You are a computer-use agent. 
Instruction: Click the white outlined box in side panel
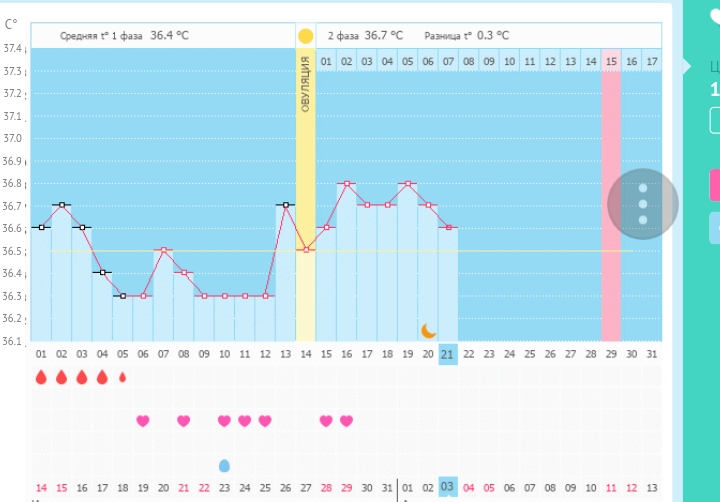pyautogui.click(x=714, y=121)
